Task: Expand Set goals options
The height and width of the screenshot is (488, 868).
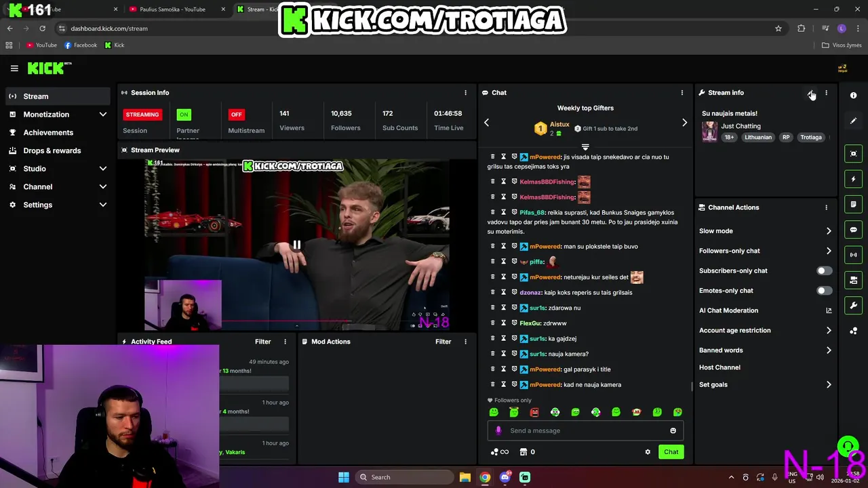Action: coord(829,385)
